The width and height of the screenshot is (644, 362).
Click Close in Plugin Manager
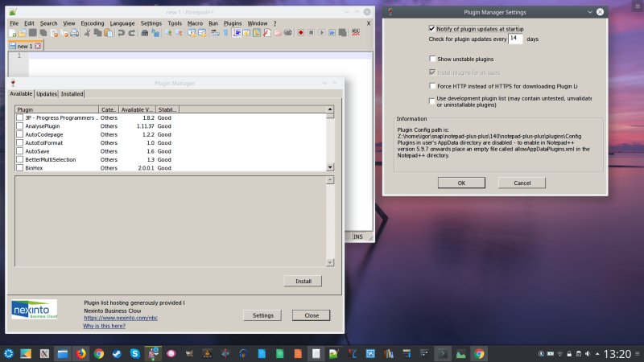(312, 315)
